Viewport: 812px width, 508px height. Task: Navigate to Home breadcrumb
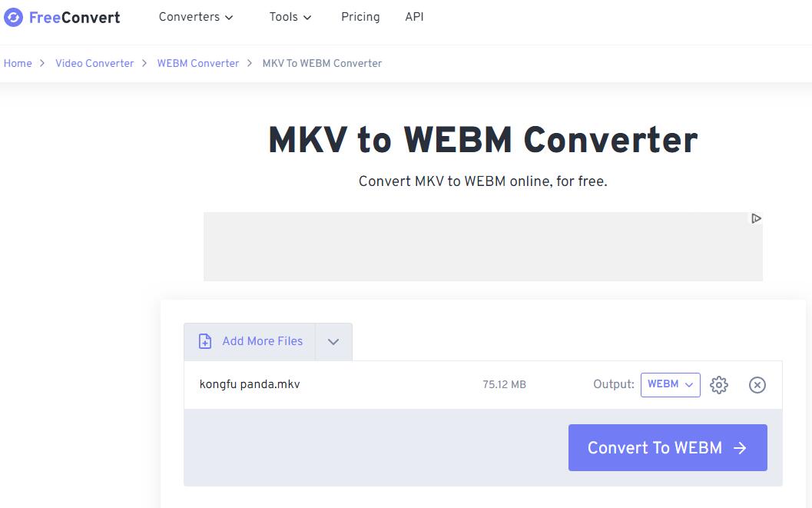(18, 64)
